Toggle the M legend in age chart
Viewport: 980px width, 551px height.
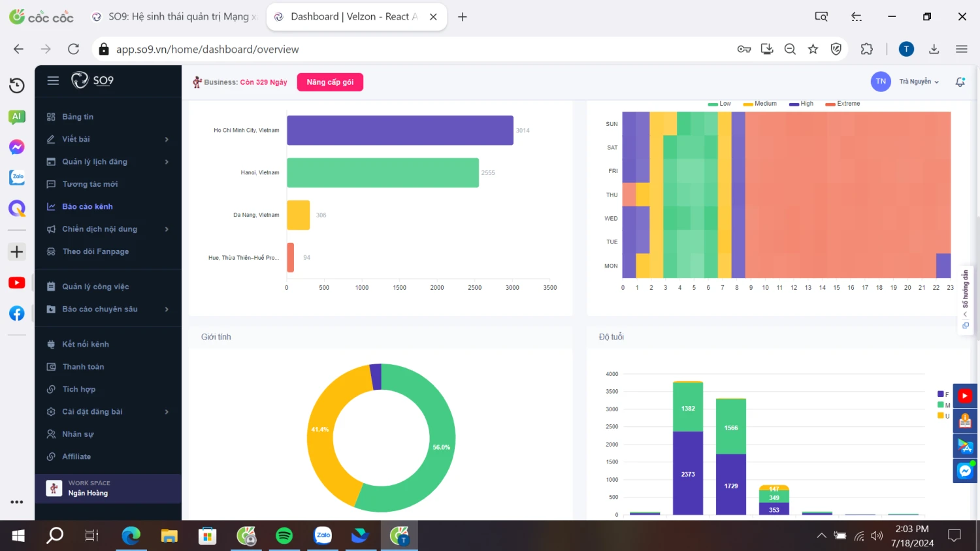[x=944, y=405]
